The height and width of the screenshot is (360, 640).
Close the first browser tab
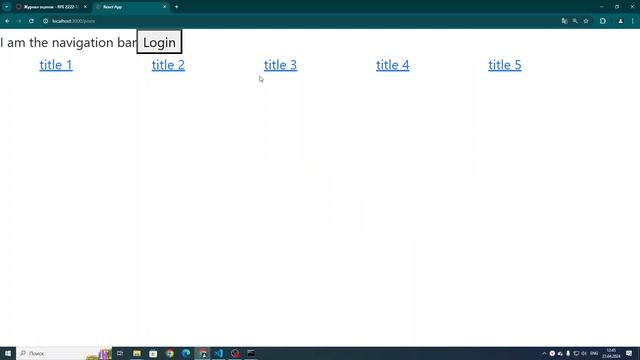click(x=85, y=7)
